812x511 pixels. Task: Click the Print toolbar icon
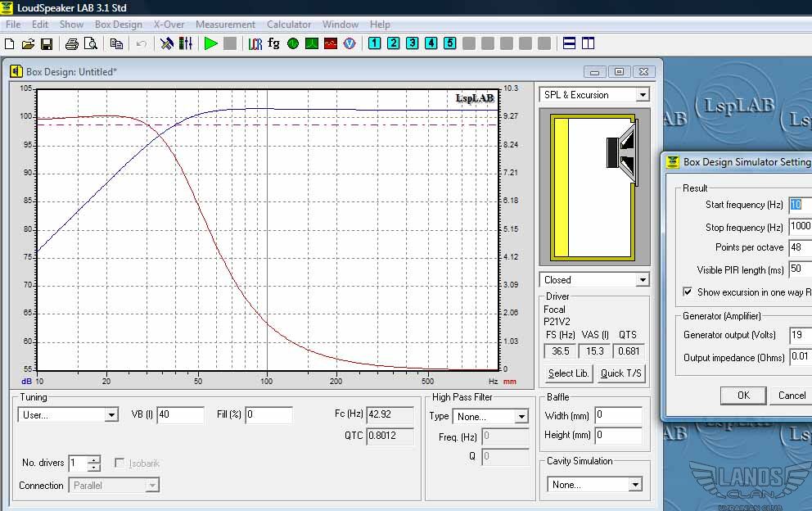pos(71,44)
